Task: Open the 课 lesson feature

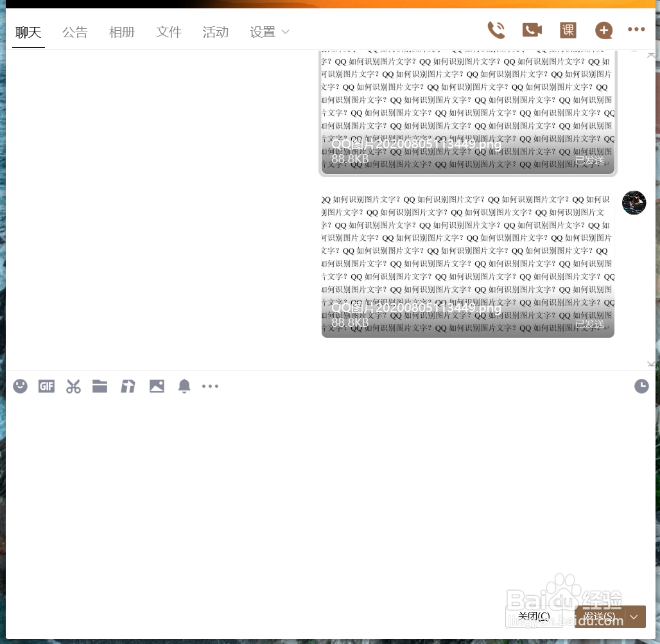Action: [568, 30]
